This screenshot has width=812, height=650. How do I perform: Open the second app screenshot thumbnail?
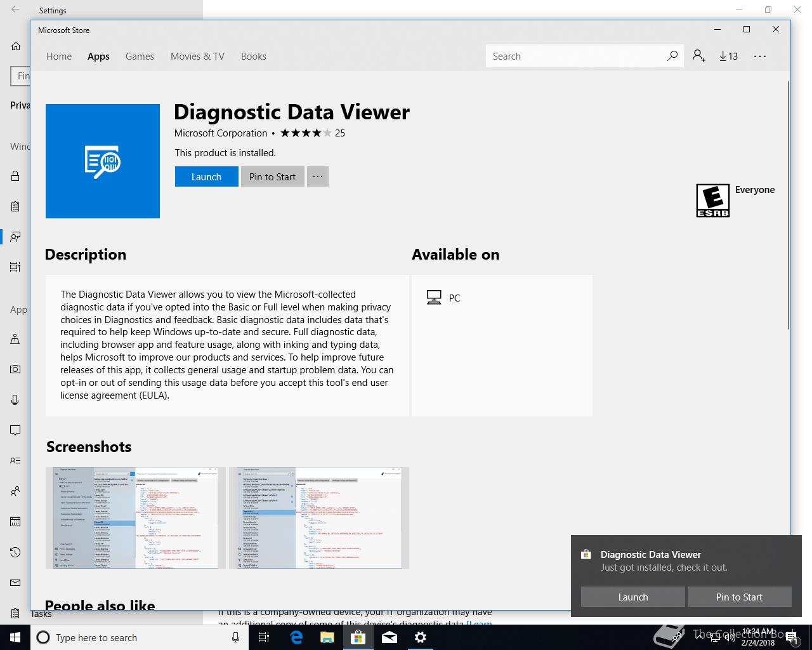[x=318, y=518]
